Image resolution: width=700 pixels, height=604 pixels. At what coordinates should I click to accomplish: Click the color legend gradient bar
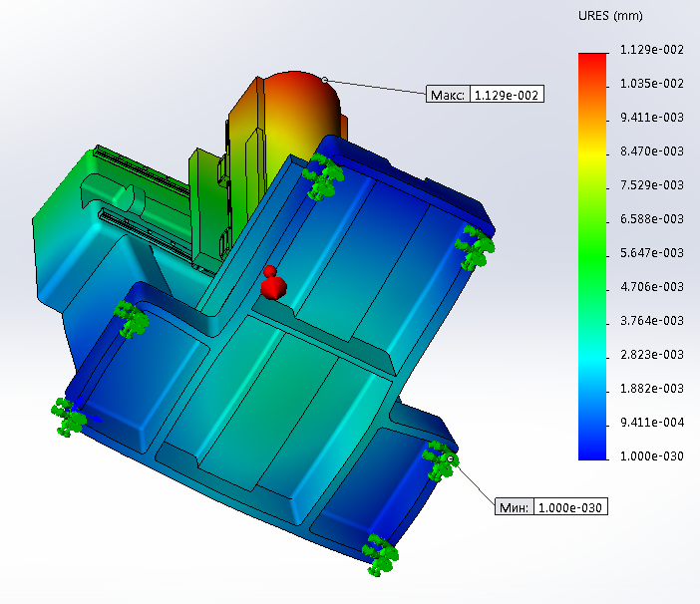point(593,256)
